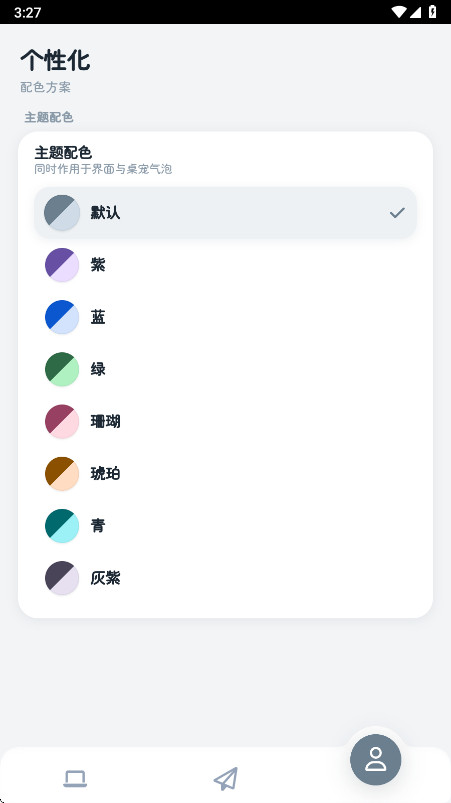Viewport: 451px width, 803px height.
Task: Click the 个性化 page title
Action: click(55, 60)
